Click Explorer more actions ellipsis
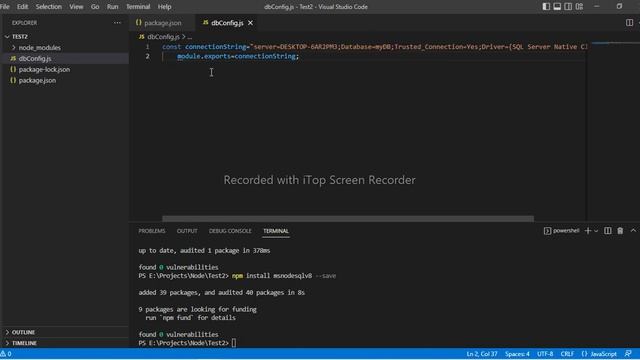Viewport: 640px width, 360px height. click(117, 23)
